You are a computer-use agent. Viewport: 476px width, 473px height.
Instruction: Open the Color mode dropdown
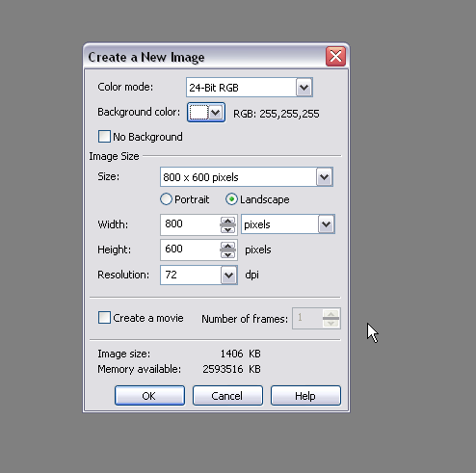304,88
